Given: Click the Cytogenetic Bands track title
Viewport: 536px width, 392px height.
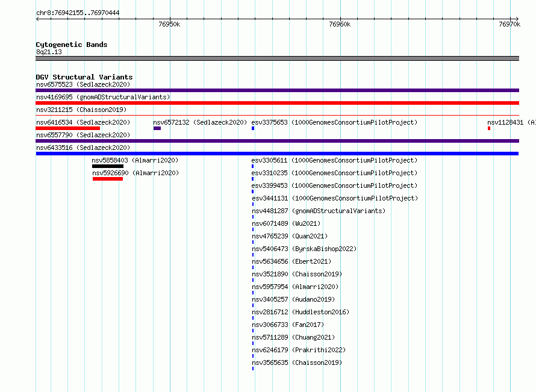Looking at the screenshot, I should pos(72,45).
